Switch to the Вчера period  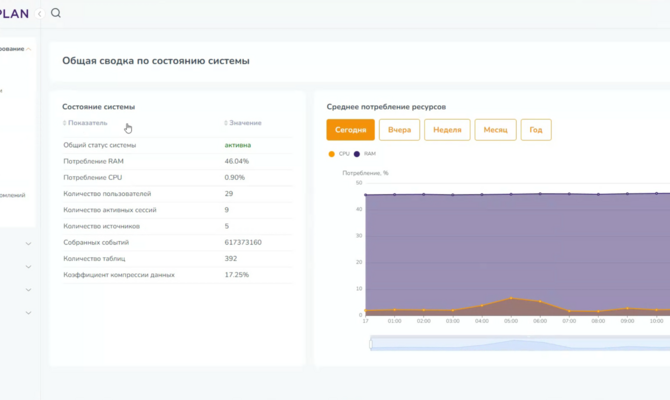399,130
